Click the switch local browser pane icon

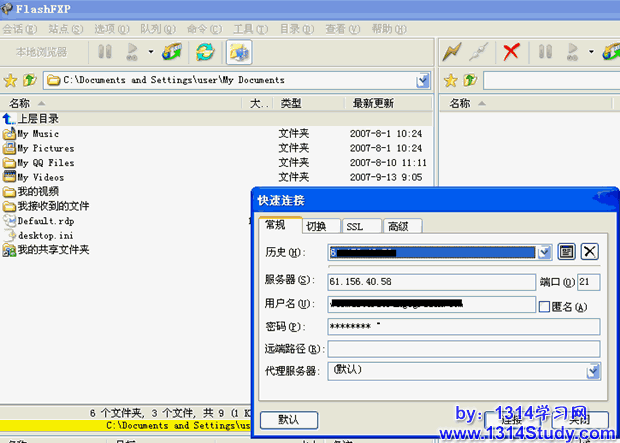tap(239, 51)
